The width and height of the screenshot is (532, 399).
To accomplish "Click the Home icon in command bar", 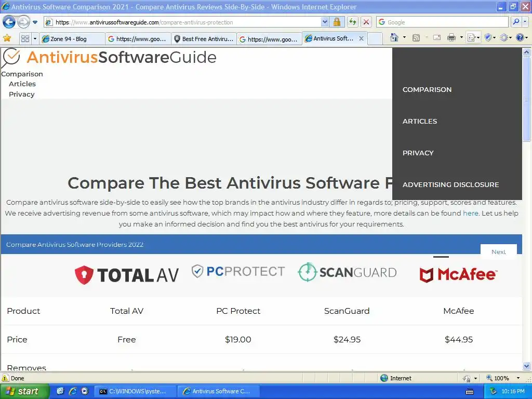I will tap(394, 37).
